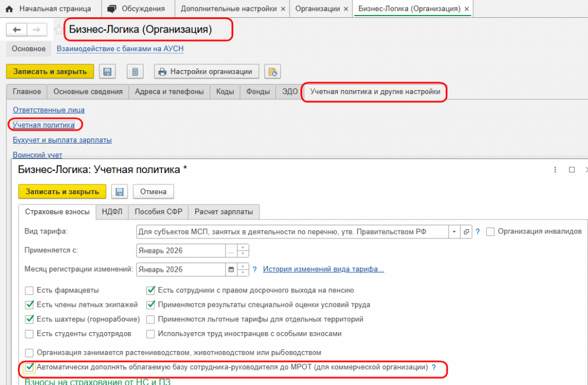Uncheck Есть шахтеры (горнорабочие)
Screen dimensions: 588x385
click(29, 319)
